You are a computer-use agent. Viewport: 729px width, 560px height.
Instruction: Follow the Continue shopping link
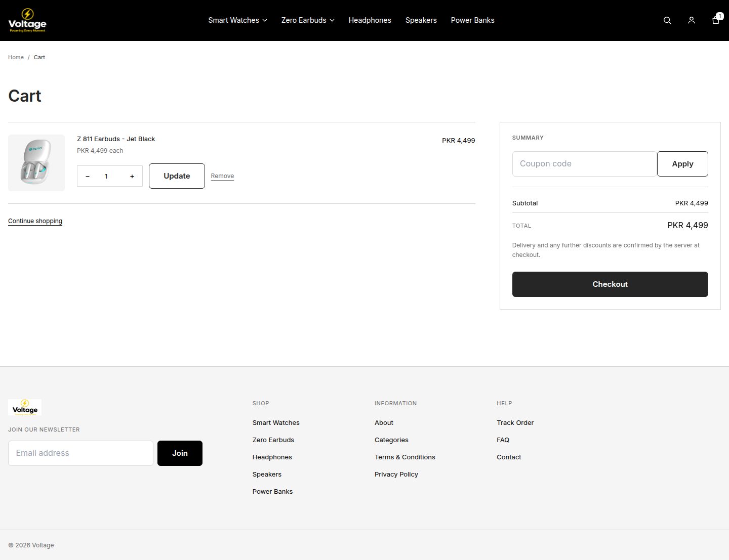pos(35,221)
